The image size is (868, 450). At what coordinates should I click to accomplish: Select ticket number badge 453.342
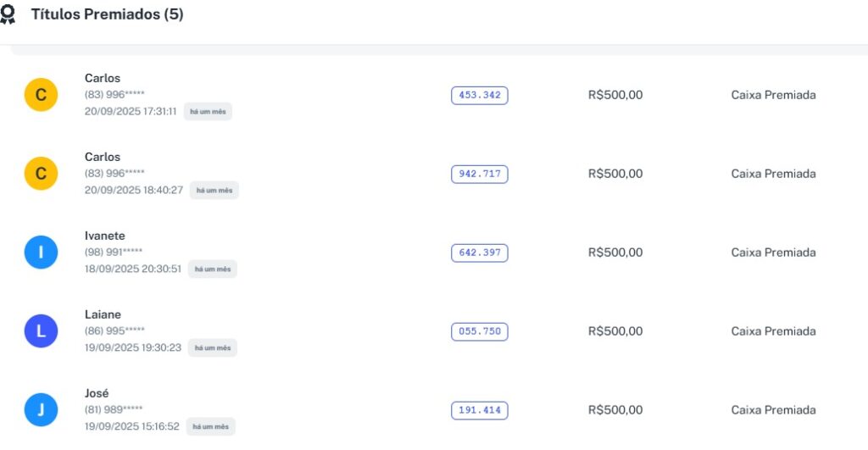pos(479,95)
